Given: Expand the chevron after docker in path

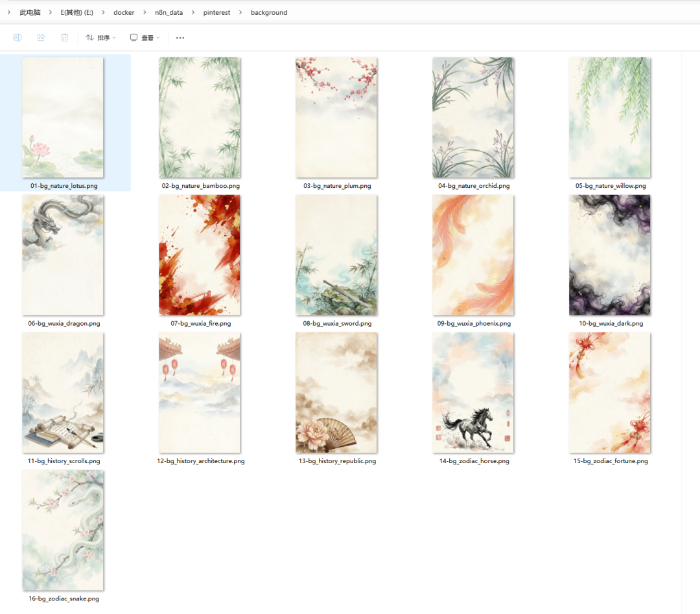Looking at the screenshot, I should [x=145, y=12].
